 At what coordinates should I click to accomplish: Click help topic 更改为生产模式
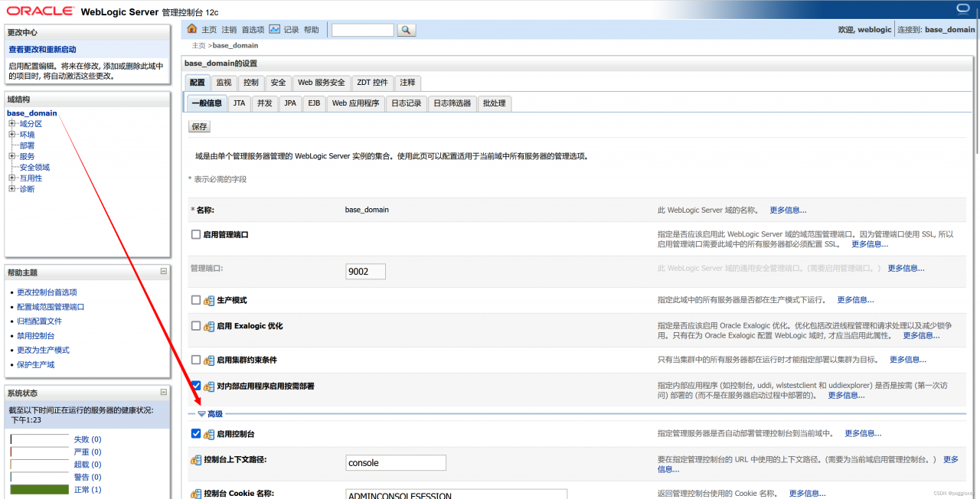tap(43, 350)
